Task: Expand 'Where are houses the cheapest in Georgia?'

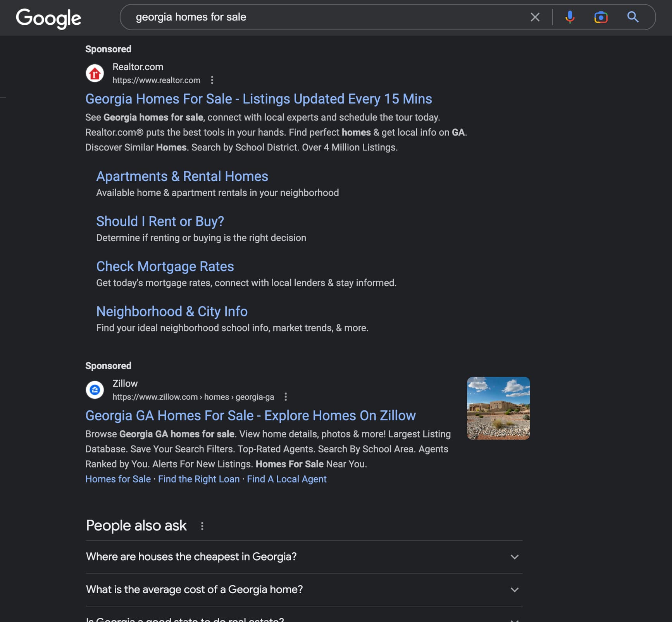Action: click(304, 557)
